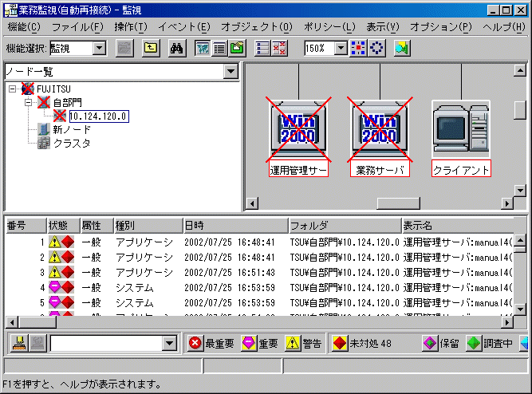The image size is (532, 394).
Task: Open the bottom-left empty combo box arrow
Action: pyautogui.click(x=170, y=344)
